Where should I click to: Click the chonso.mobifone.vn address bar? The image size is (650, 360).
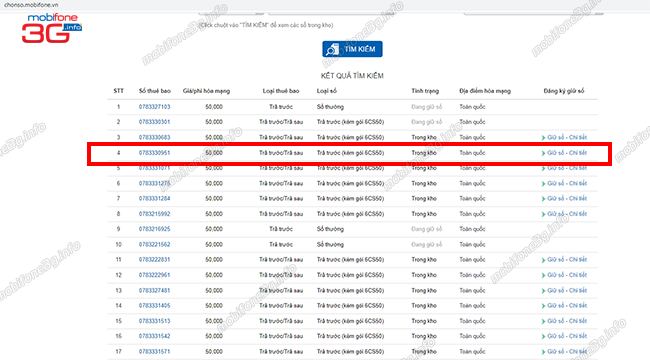coord(31,5)
